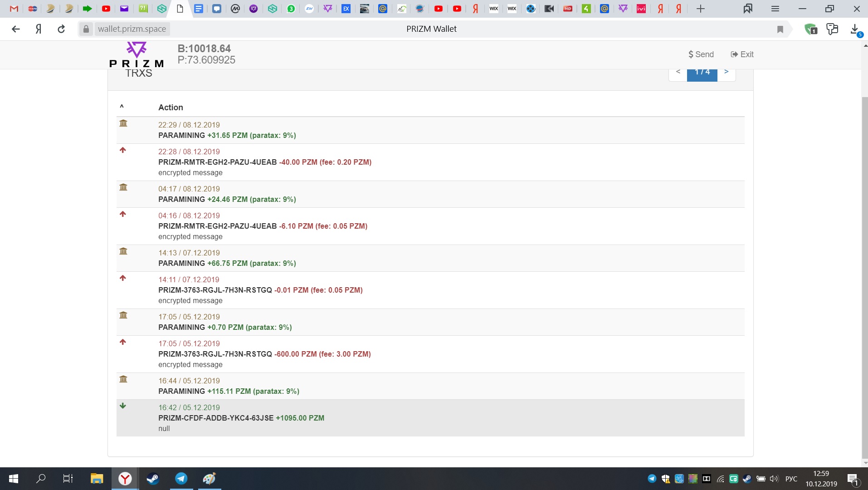Open Yandex home button in toolbar
The width and height of the screenshot is (868, 490).
click(x=39, y=29)
